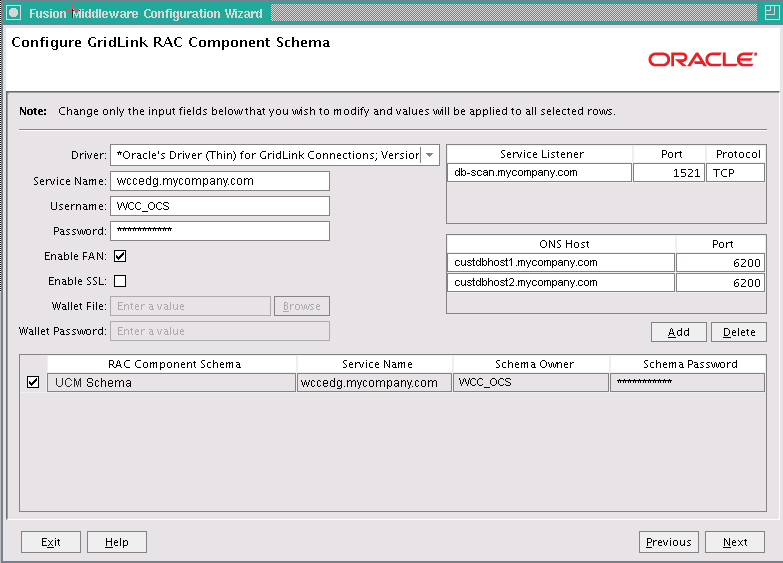Image resolution: width=783 pixels, height=563 pixels.
Task: Open the Driver dropdown list
Action: (x=429, y=155)
